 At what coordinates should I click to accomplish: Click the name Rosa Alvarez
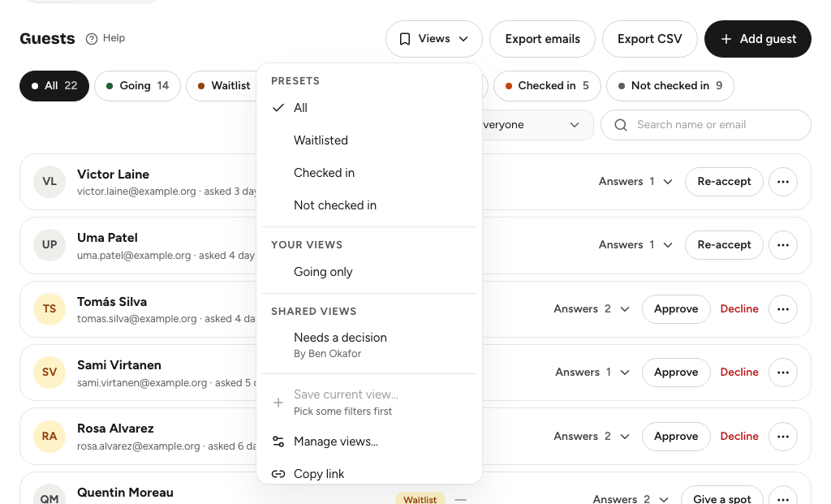click(115, 429)
